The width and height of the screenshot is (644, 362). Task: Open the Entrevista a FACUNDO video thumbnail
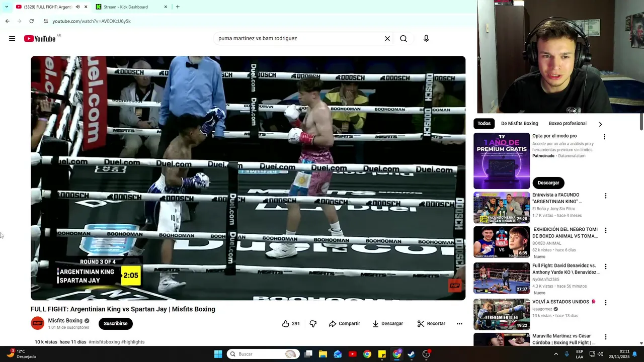tap(502, 207)
